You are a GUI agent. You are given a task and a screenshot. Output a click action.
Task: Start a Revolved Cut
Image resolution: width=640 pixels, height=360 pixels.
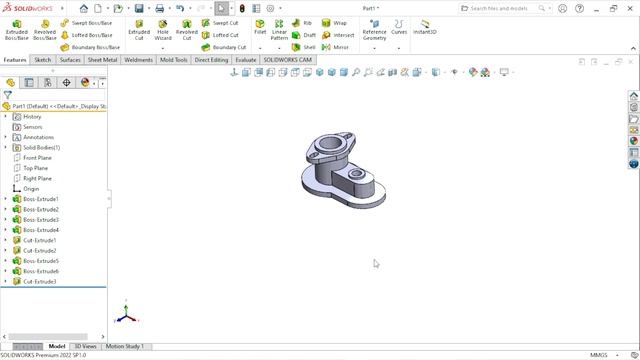[187, 30]
